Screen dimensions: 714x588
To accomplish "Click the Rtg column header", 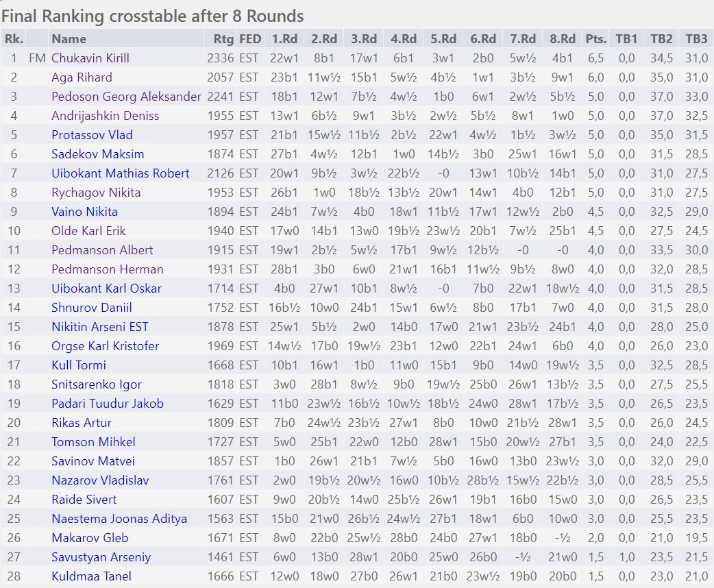I will point(223,38).
